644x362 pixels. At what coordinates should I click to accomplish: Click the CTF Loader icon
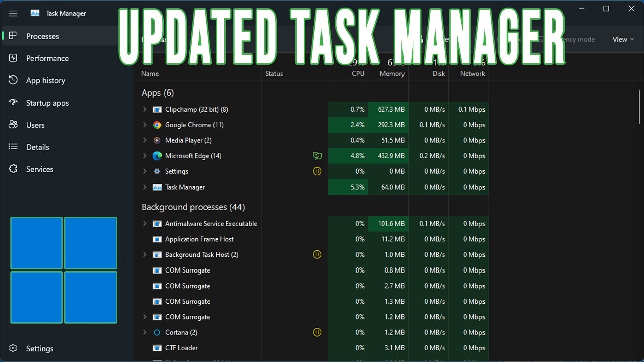[157, 348]
